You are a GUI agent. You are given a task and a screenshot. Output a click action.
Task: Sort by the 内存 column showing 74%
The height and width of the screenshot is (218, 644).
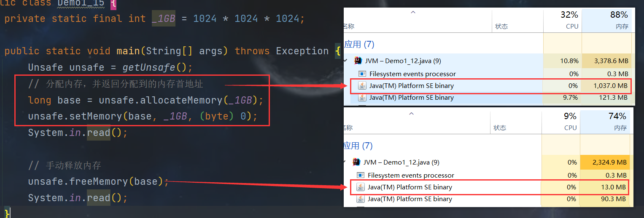click(x=617, y=121)
